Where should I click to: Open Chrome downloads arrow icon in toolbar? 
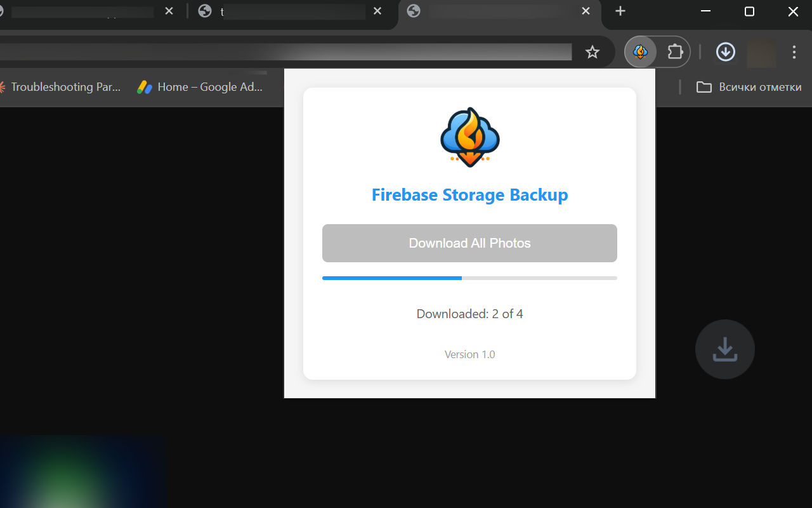tap(726, 52)
